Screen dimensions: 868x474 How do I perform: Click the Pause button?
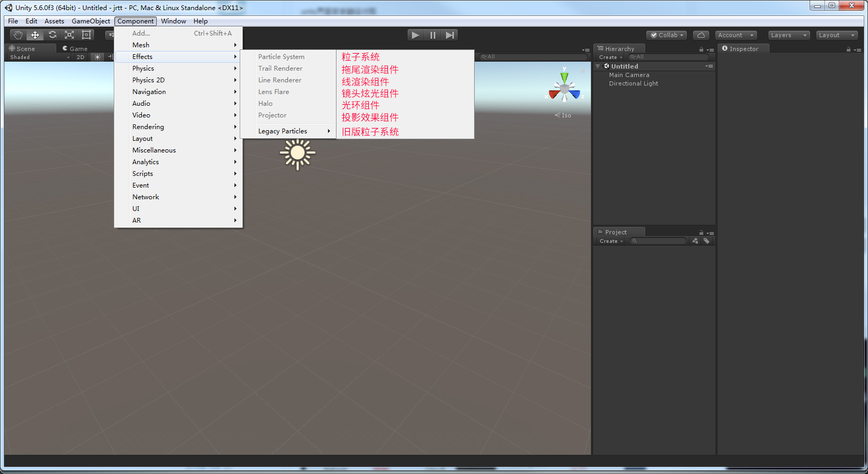tap(433, 35)
